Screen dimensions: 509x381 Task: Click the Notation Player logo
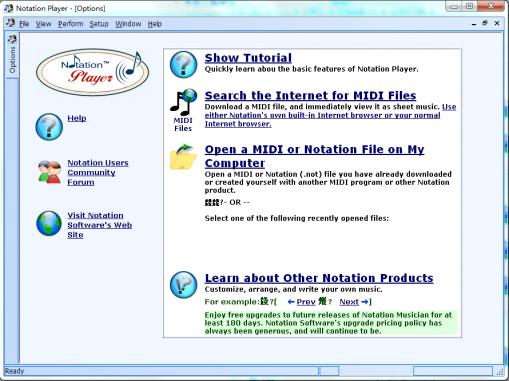93,72
